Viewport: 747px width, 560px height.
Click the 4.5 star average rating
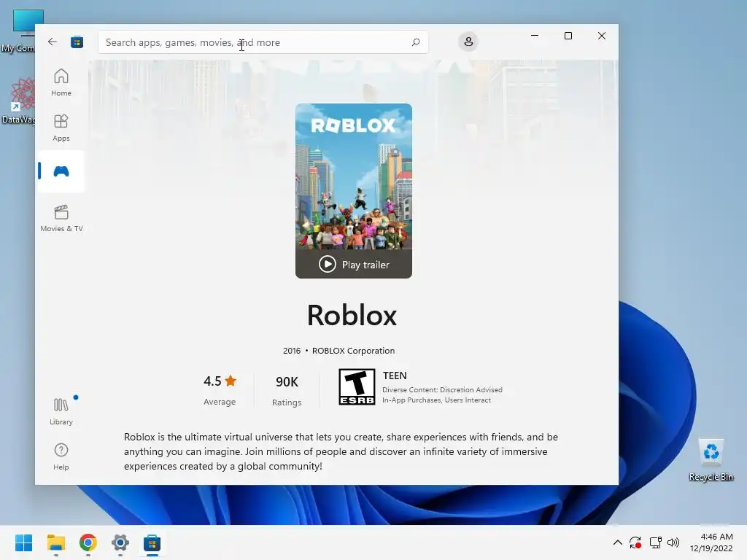220,389
